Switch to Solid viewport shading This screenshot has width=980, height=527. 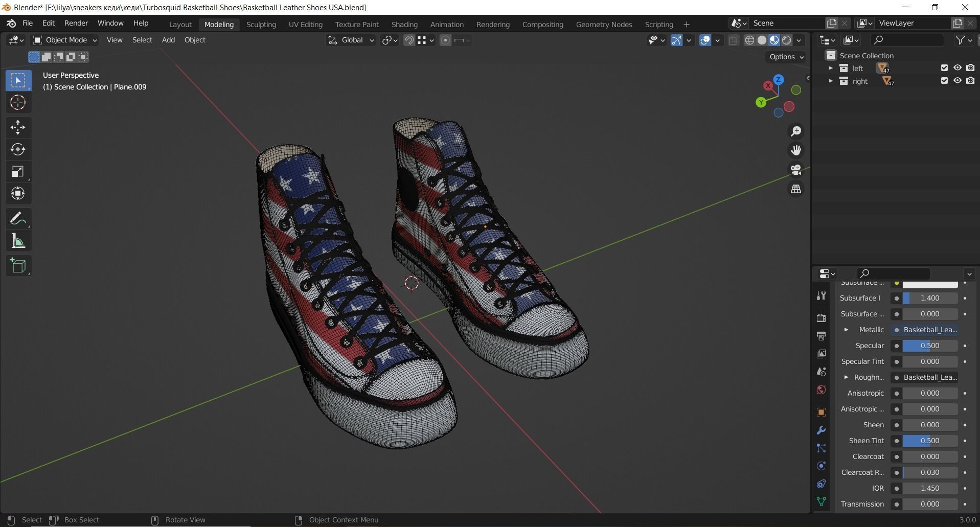[x=762, y=40]
